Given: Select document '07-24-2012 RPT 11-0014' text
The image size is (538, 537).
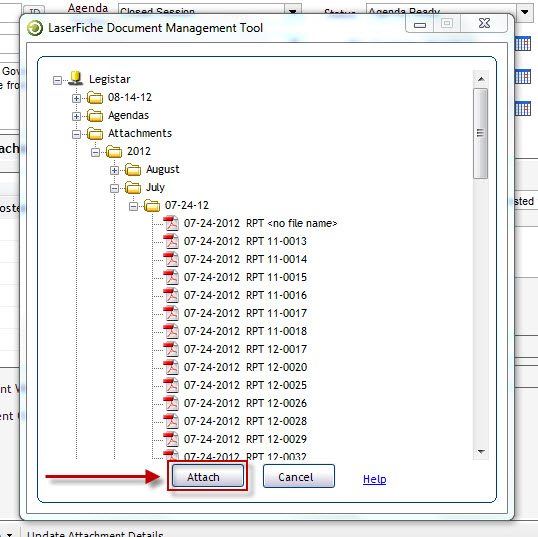Looking at the screenshot, I should [245, 259].
